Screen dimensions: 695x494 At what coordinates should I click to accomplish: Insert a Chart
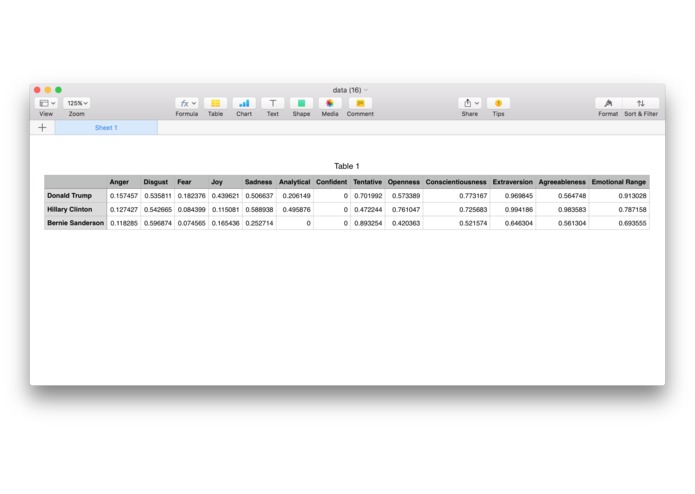(x=244, y=103)
